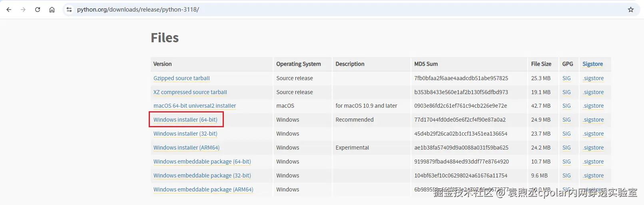The width and height of the screenshot is (644, 205).
Task: Select MD5 sum 9199879fbad4884ed93ddf77e8764920
Action: point(461,162)
